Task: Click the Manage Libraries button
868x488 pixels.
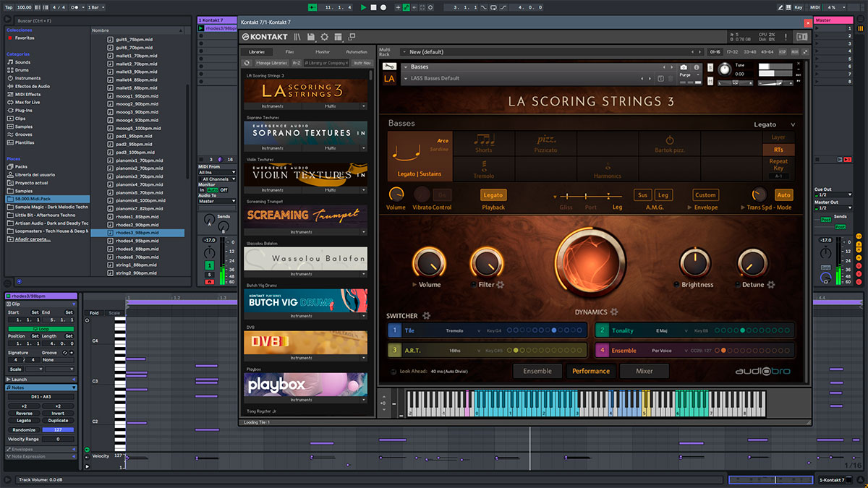Action: click(x=272, y=63)
